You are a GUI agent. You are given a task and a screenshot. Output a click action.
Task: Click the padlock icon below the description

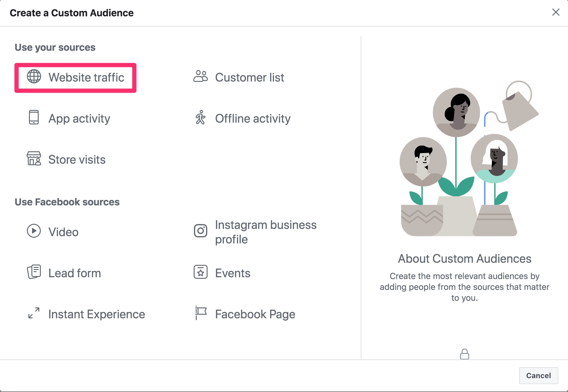464,354
